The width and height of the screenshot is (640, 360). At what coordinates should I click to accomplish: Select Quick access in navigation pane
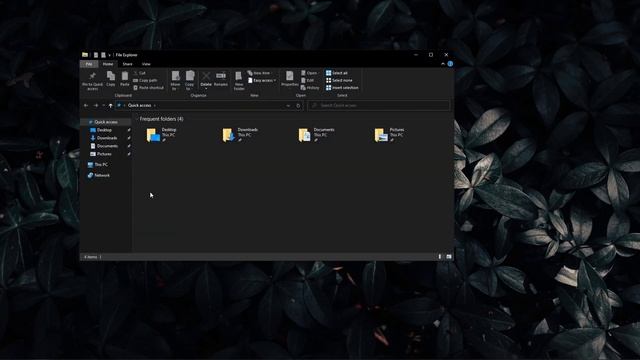point(106,122)
